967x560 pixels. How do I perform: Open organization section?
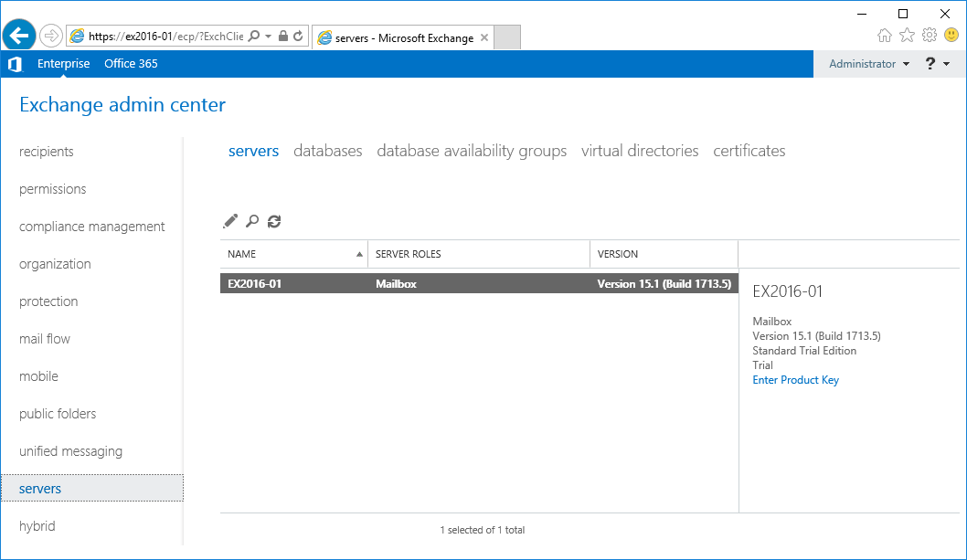(55, 264)
